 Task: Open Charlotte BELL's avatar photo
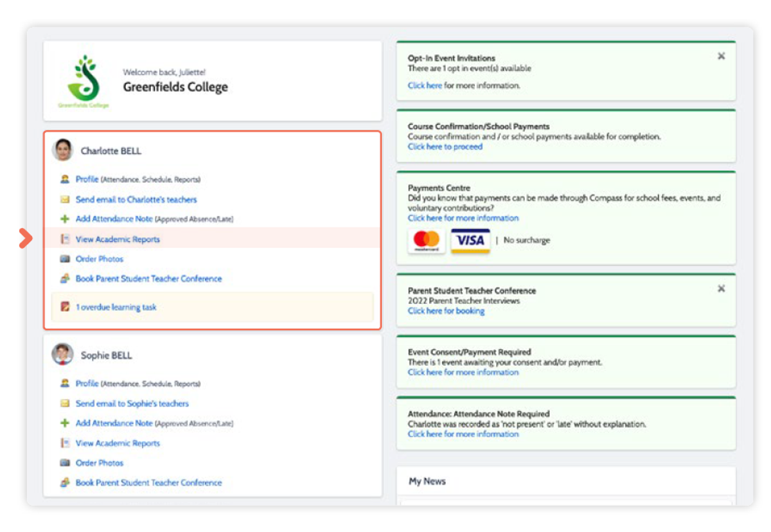[63, 150]
